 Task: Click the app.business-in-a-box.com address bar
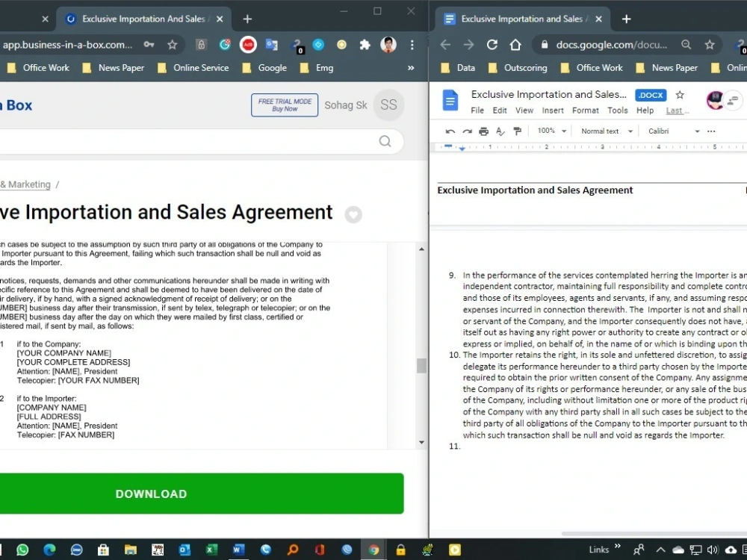68,45
